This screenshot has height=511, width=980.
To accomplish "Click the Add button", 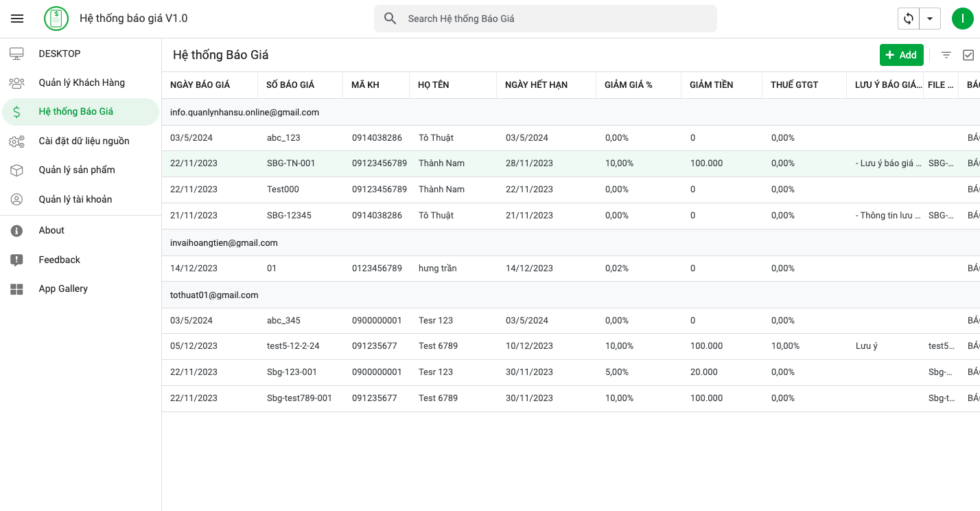I will 901,55.
